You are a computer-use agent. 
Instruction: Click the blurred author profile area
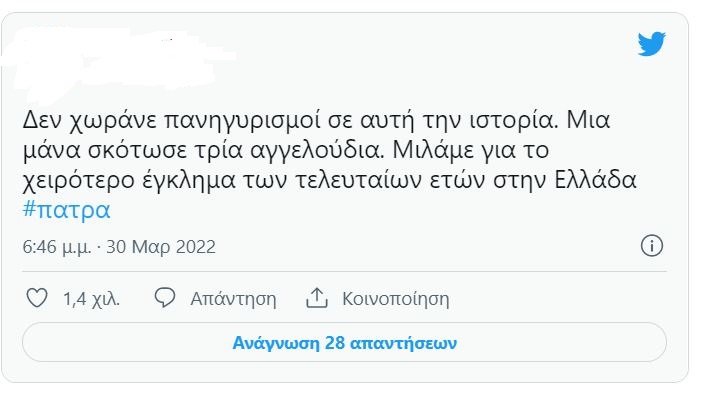(117, 65)
